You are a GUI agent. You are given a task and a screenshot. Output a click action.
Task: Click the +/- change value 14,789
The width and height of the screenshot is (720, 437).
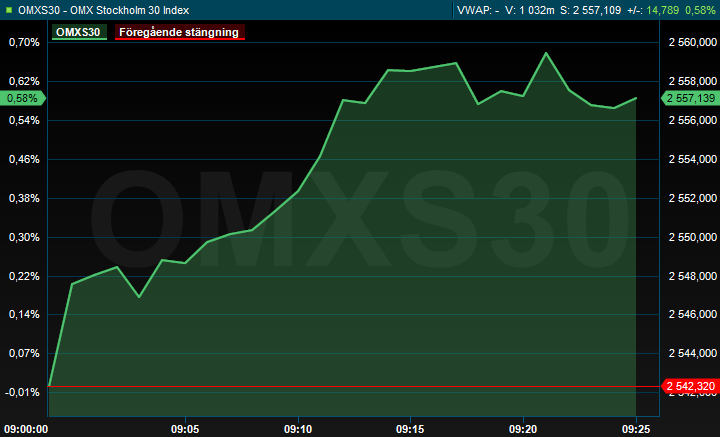tap(661, 10)
